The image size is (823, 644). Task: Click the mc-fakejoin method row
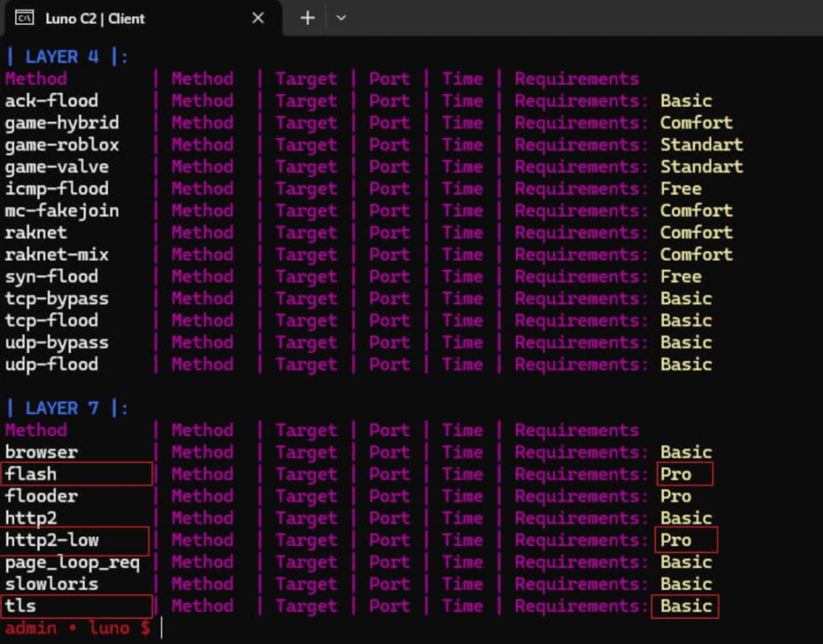61,211
